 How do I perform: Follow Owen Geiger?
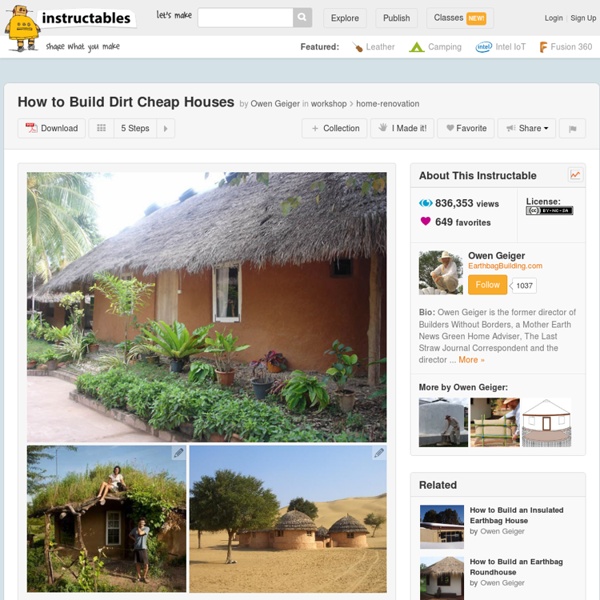488,285
